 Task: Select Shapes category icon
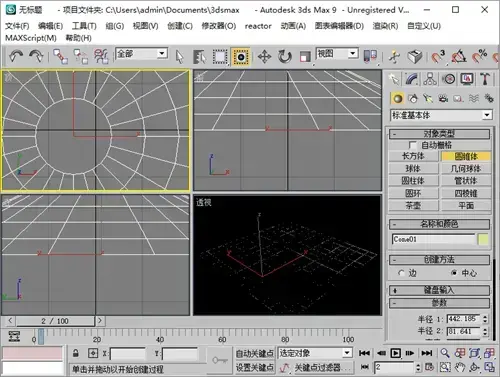(413, 99)
